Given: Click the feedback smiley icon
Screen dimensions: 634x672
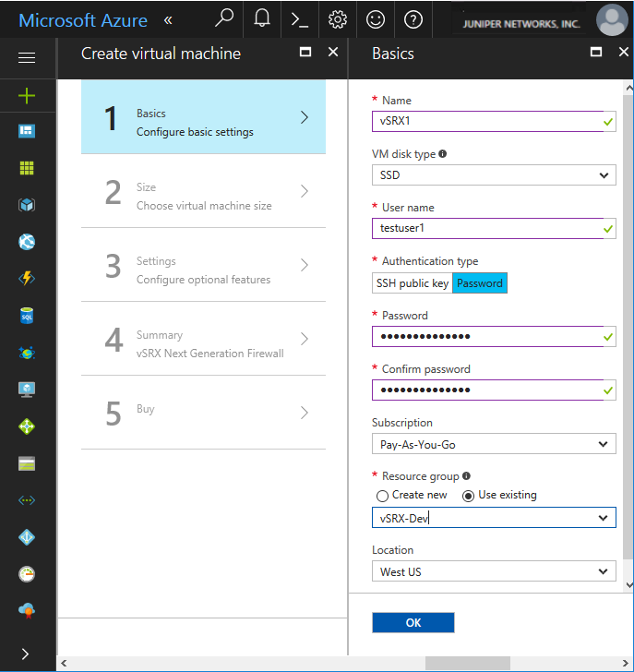Looking at the screenshot, I should pos(376,18).
